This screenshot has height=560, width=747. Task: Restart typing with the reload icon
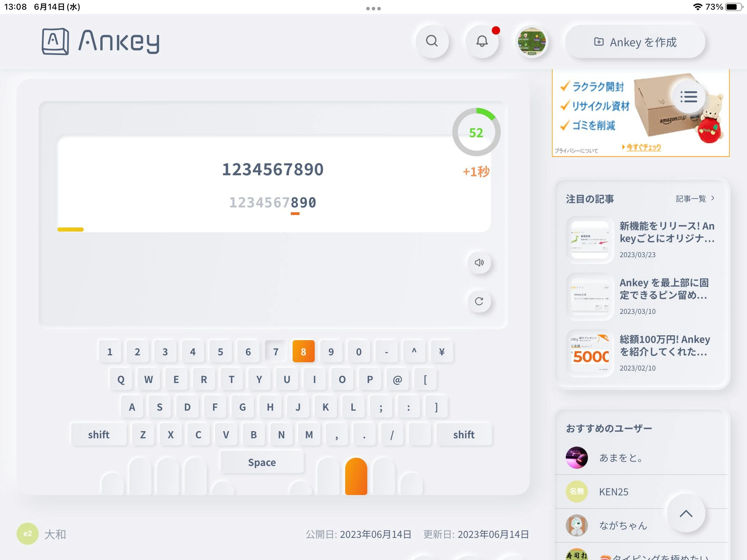click(479, 301)
